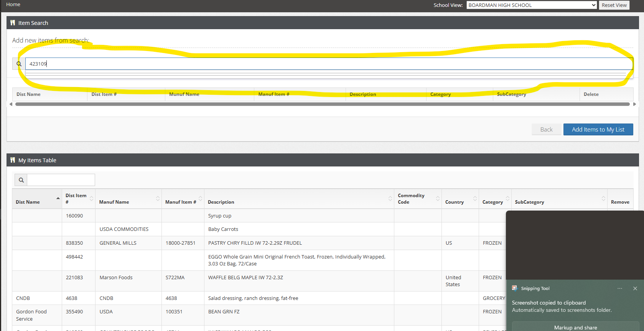Viewport: 644px width, 331px height.
Task: Select the Salad dressing, ranch dressing, fat-free cell
Action: (x=299, y=298)
